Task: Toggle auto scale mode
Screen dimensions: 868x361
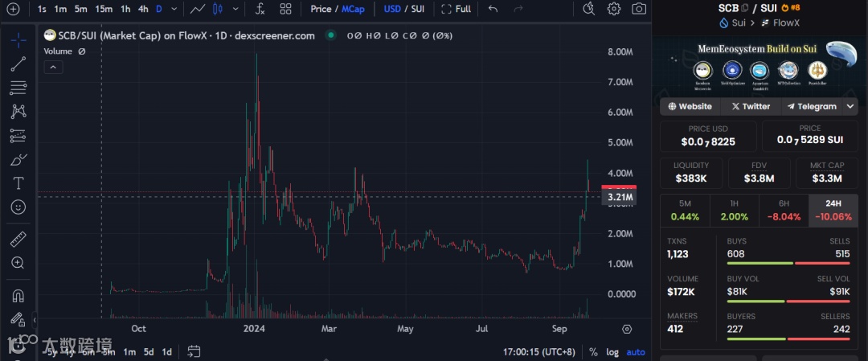Action: (636, 351)
